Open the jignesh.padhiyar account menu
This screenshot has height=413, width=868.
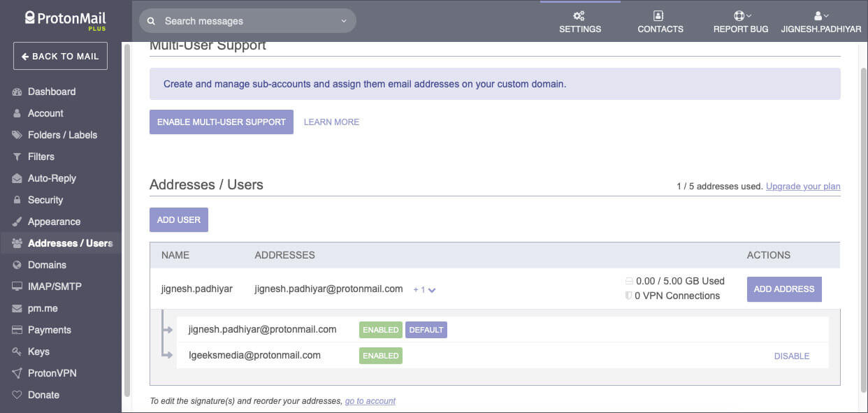tap(820, 22)
